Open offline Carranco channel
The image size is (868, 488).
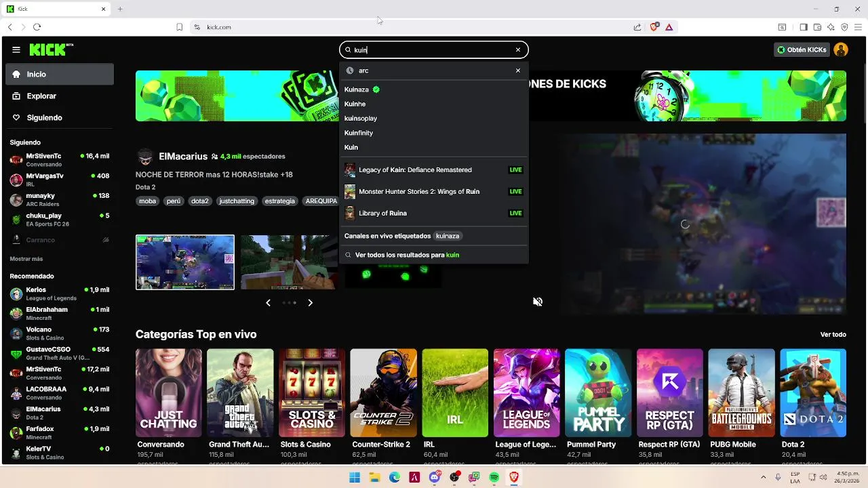60,240
